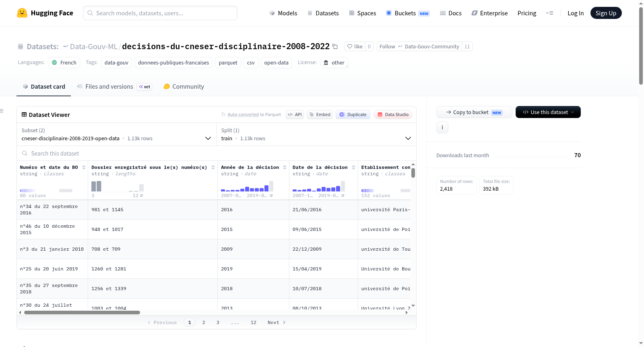Click the table horizontal scrollbar thumb
The width and height of the screenshot is (644, 347).
pyautogui.click(x=82, y=312)
